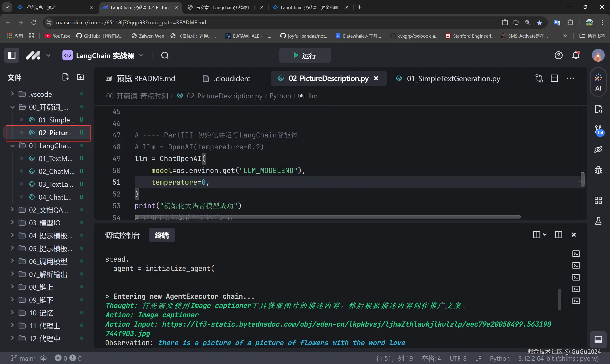Switch to the 01_SimpleTextGeneration.py tab
Viewport: 610px width, 364px height.
(453, 78)
